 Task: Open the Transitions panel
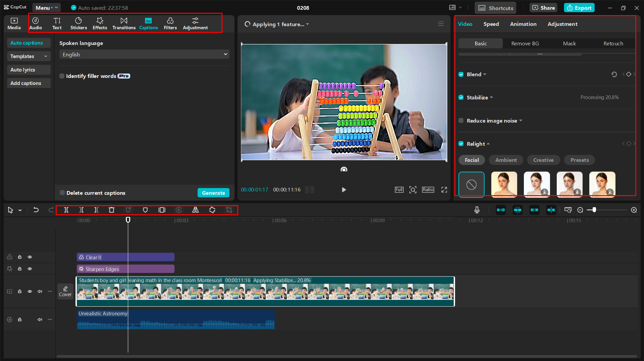(124, 23)
